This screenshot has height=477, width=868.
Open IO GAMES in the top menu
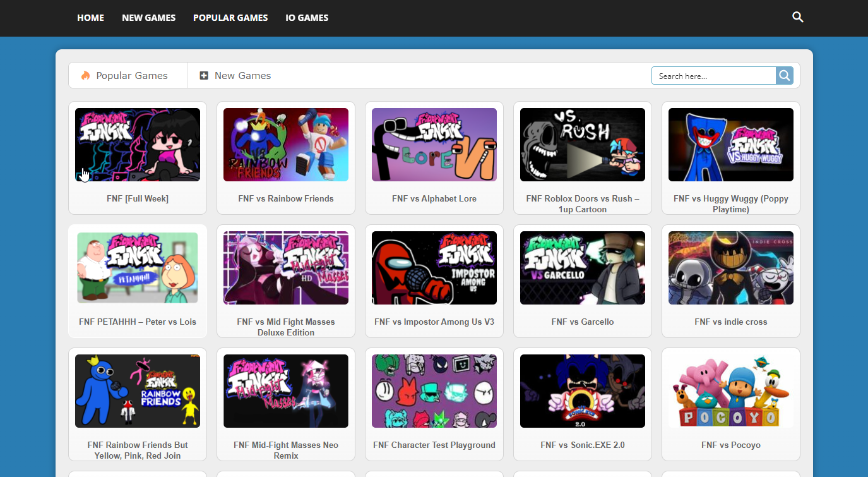pyautogui.click(x=307, y=18)
